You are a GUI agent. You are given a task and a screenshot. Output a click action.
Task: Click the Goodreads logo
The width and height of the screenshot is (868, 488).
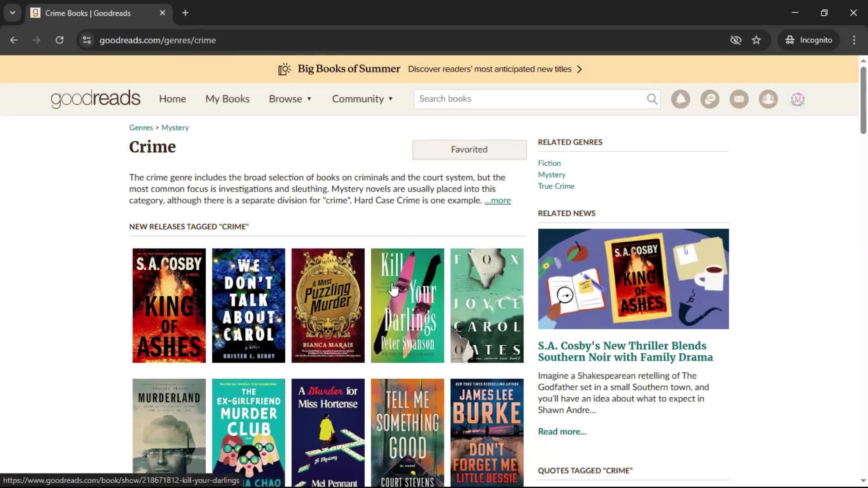coord(95,99)
